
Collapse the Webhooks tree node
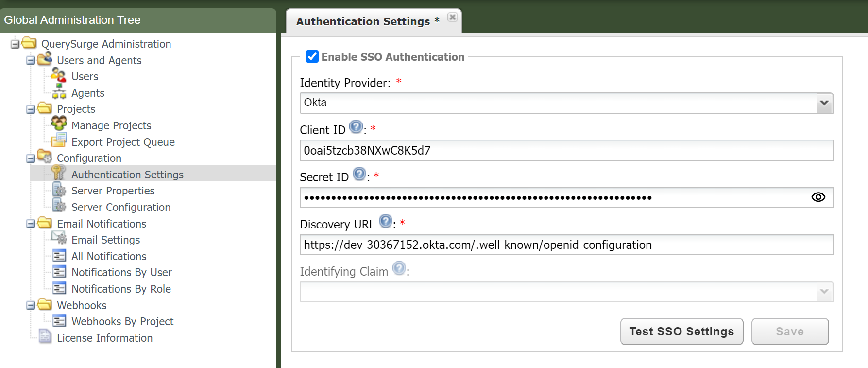[31, 305]
